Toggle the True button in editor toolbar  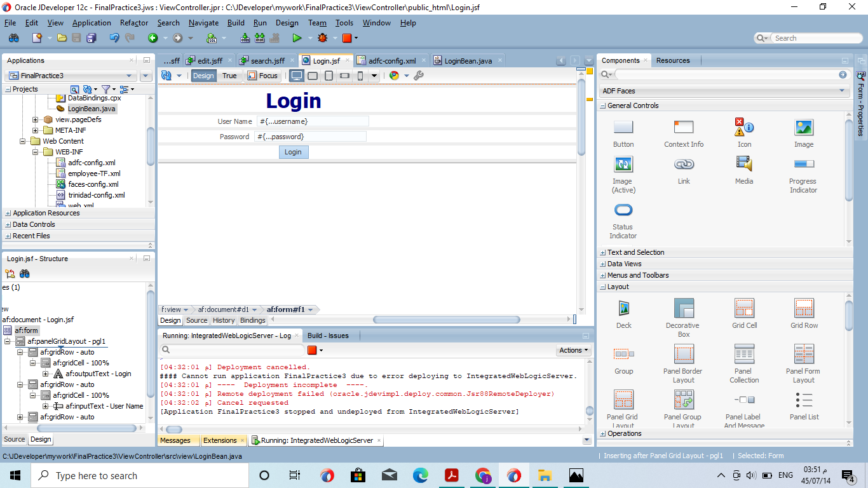click(229, 76)
